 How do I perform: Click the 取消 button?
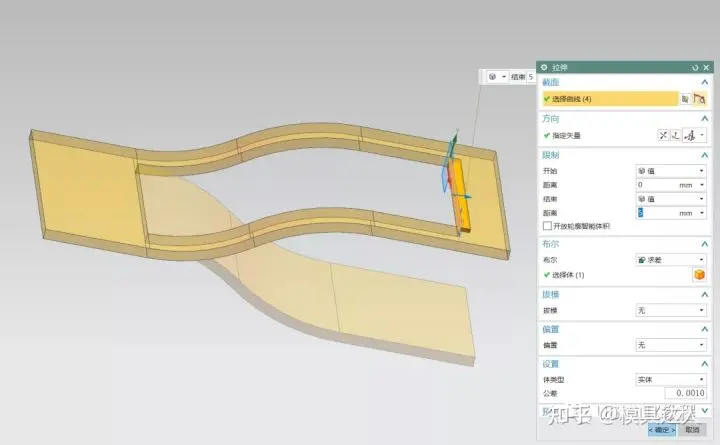coord(693,429)
